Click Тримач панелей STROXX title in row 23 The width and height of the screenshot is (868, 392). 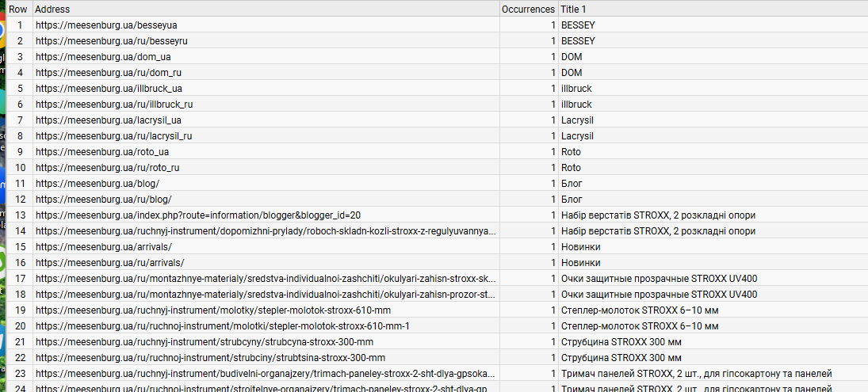click(x=697, y=373)
